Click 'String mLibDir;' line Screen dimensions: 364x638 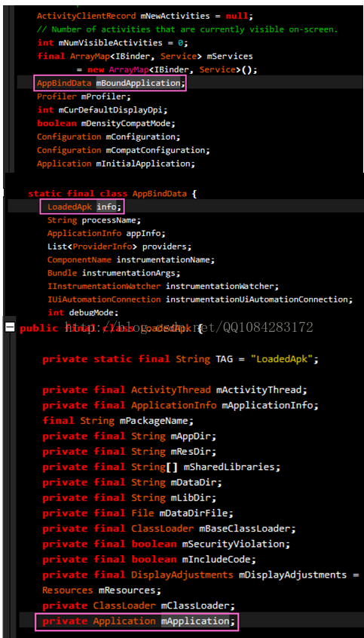(x=130, y=498)
